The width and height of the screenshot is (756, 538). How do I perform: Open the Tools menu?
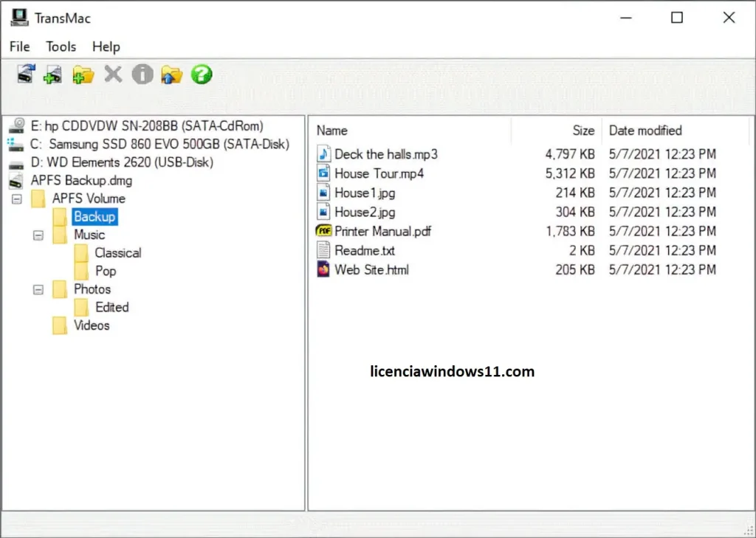pos(61,46)
